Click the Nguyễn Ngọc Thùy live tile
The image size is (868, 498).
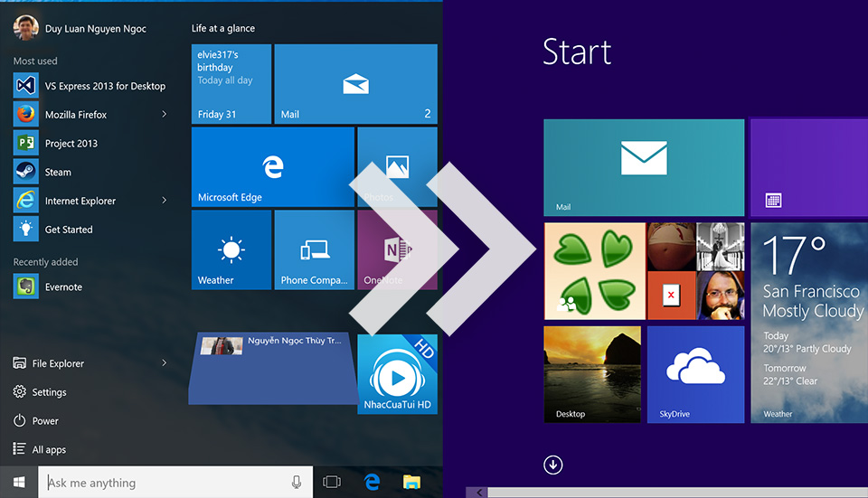(x=273, y=368)
